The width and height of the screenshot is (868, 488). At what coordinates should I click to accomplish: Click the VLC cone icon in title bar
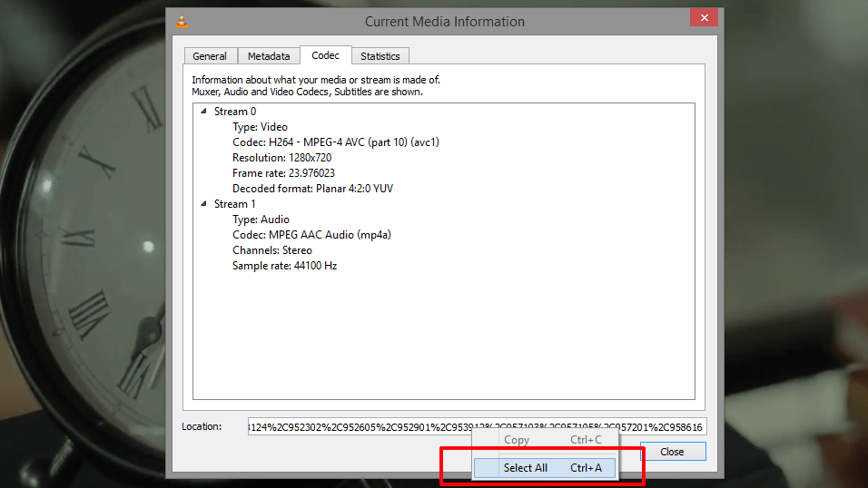coord(182,21)
